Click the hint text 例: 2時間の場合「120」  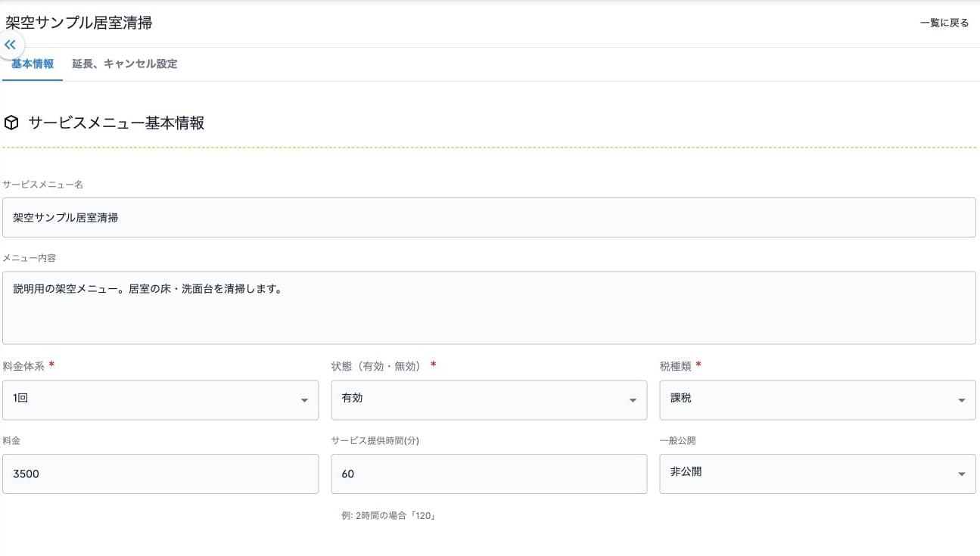(389, 516)
